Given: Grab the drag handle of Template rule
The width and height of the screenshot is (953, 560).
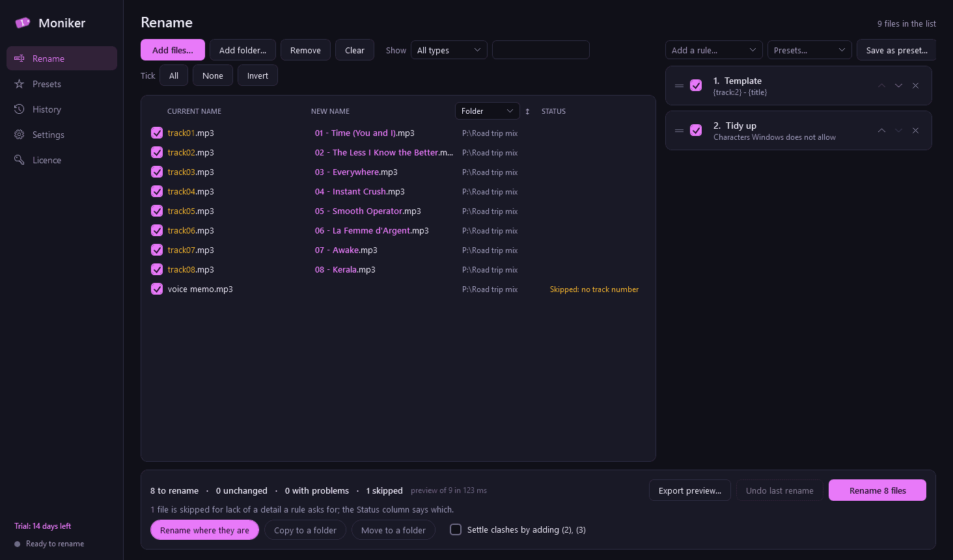Looking at the screenshot, I should (679, 86).
